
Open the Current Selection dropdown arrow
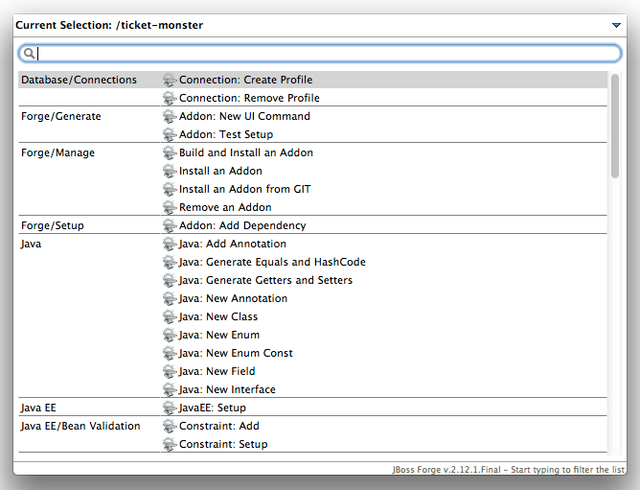click(x=616, y=25)
